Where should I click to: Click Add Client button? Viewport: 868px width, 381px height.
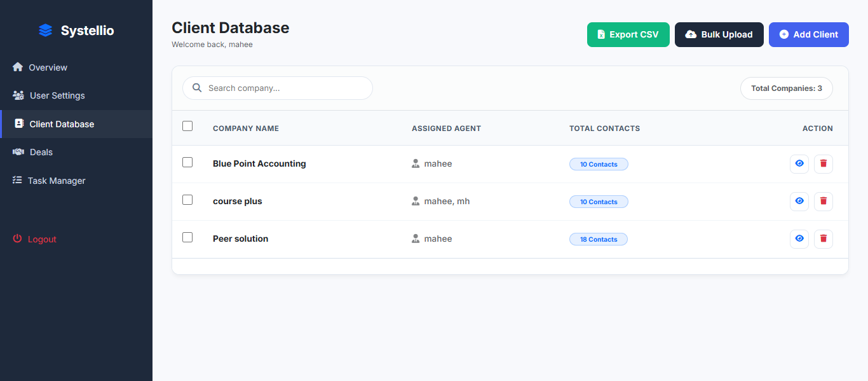pos(808,34)
